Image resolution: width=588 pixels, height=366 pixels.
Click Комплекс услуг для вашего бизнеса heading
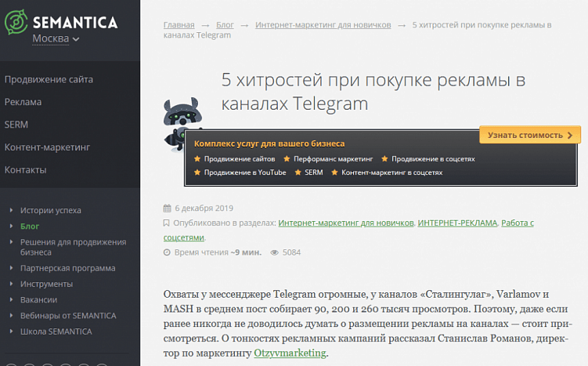tap(269, 143)
